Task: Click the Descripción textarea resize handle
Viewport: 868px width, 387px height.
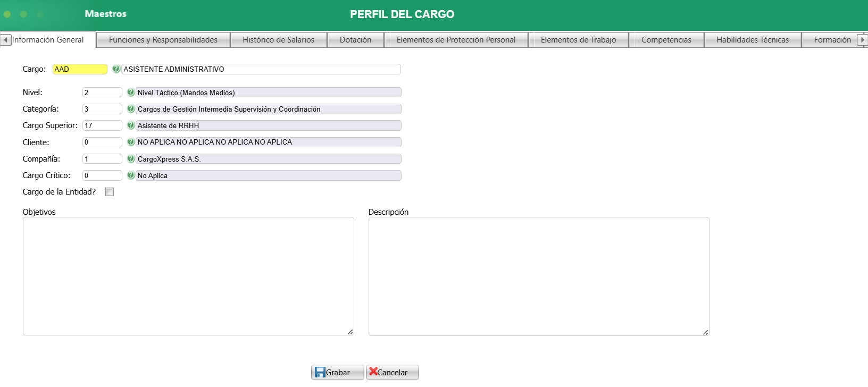Action: (705, 332)
